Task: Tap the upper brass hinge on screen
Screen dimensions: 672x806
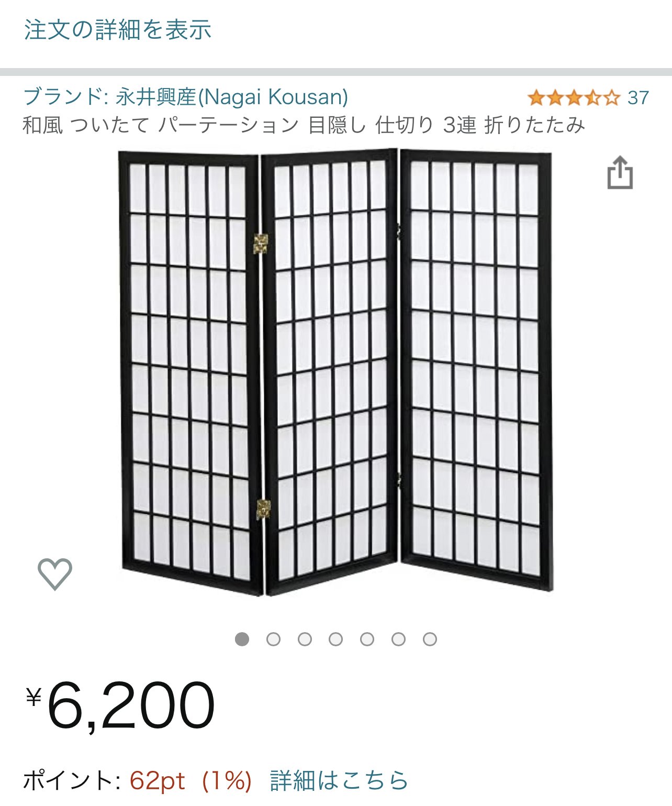Action: tap(261, 244)
